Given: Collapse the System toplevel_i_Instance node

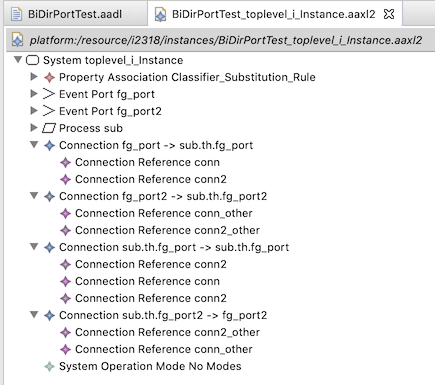Looking at the screenshot, I should point(18,60).
